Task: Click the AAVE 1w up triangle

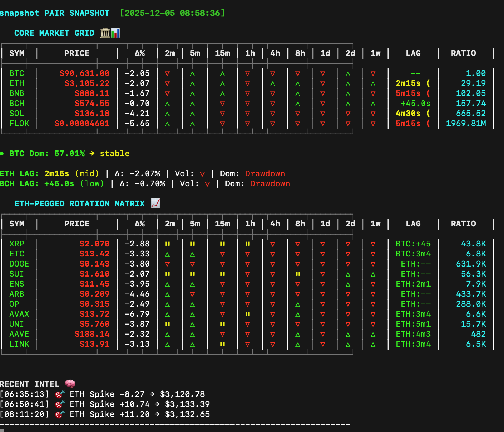Action: (x=373, y=335)
